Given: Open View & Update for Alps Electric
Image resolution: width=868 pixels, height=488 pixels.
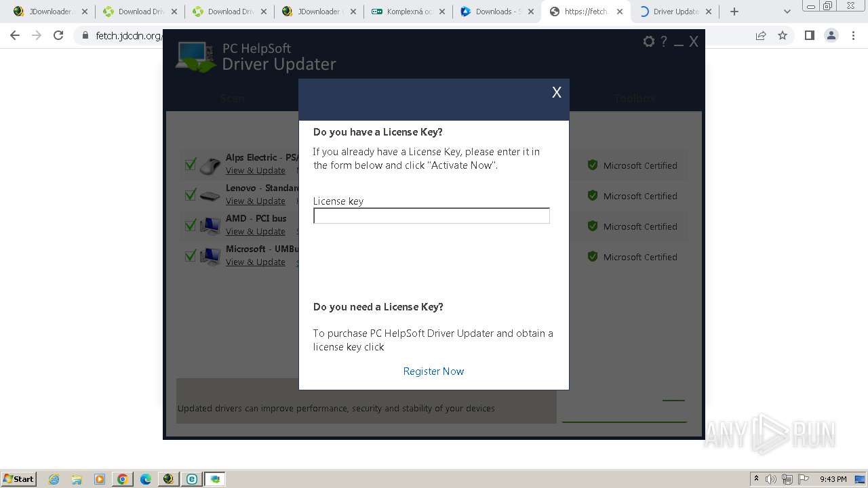Looking at the screenshot, I should click(x=256, y=171).
